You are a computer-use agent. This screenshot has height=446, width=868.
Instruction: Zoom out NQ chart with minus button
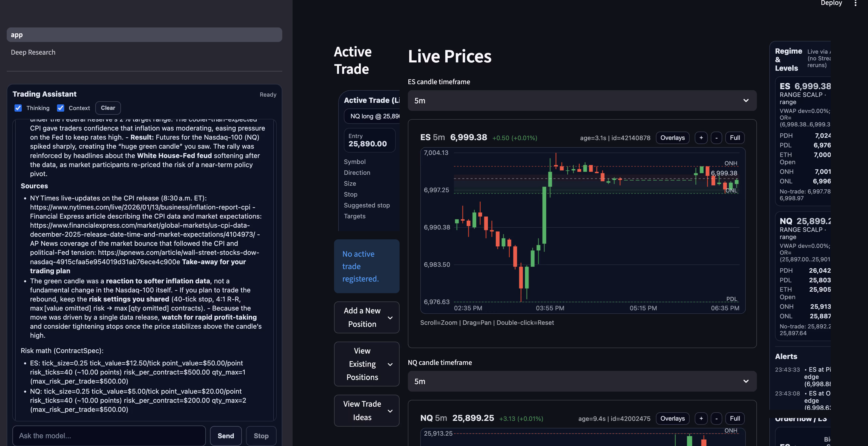[x=716, y=418]
